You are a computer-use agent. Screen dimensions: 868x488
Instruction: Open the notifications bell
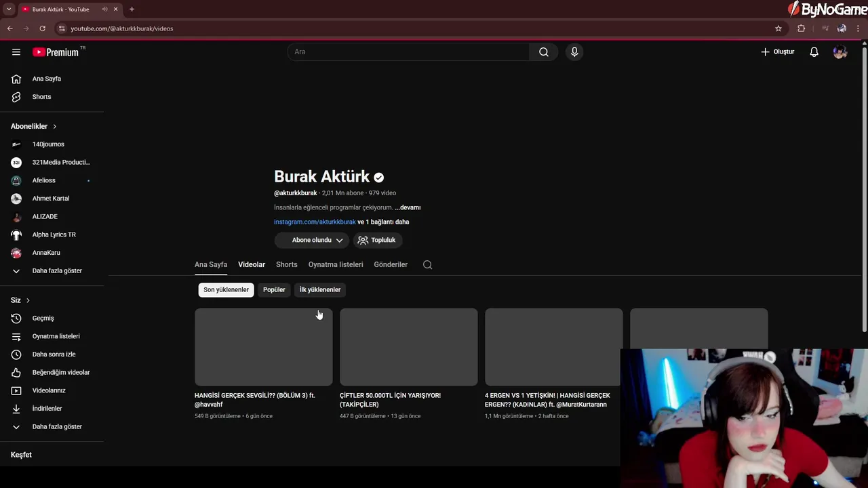coord(814,52)
